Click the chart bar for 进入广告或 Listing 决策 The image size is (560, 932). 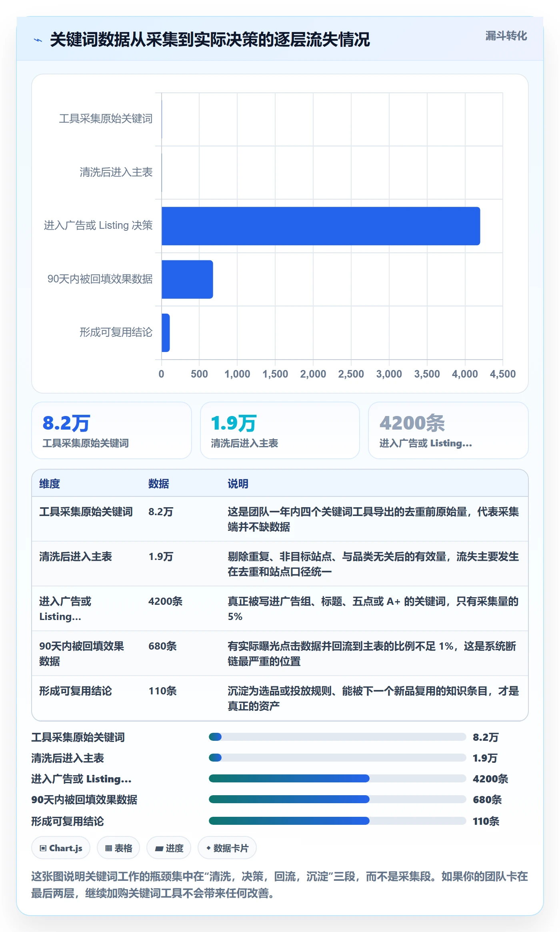point(321,226)
